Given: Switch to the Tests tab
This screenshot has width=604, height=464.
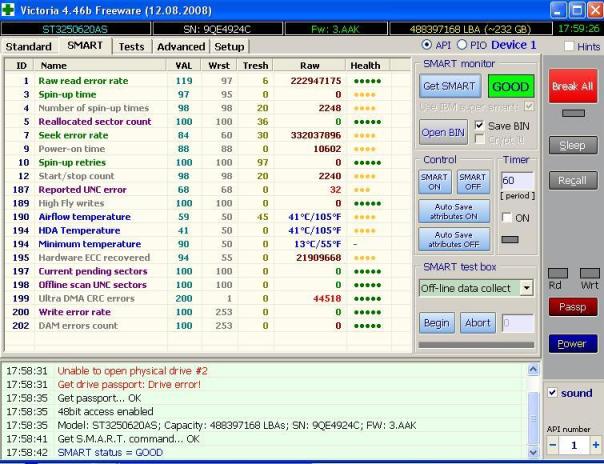Looking at the screenshot, I should [x=131, y=47].
